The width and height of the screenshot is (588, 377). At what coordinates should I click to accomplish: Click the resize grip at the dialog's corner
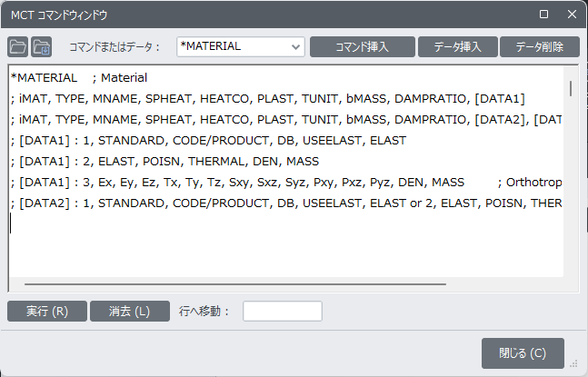click(x=573, y=363)
